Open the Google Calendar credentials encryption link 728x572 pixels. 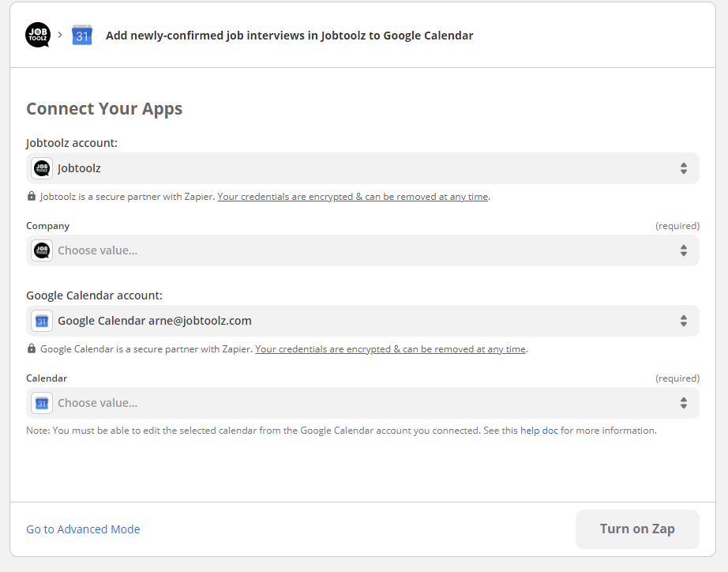[x=390, y=349]
